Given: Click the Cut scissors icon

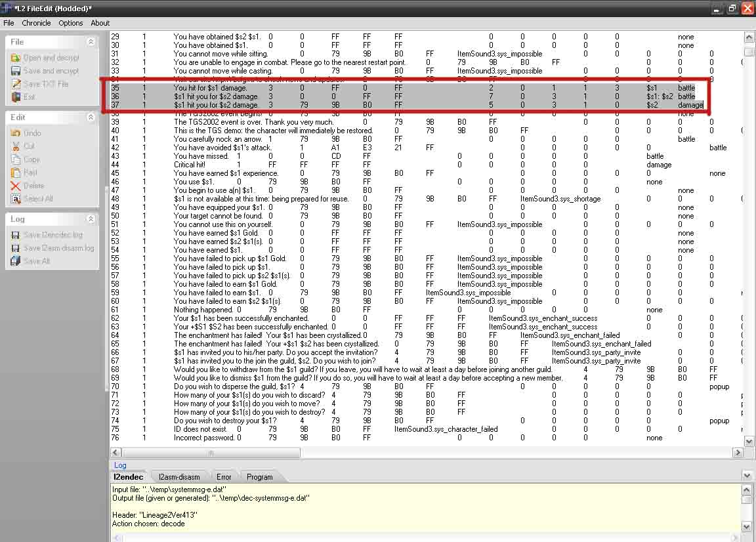Looking at the screenshot, I should [16, 146].
